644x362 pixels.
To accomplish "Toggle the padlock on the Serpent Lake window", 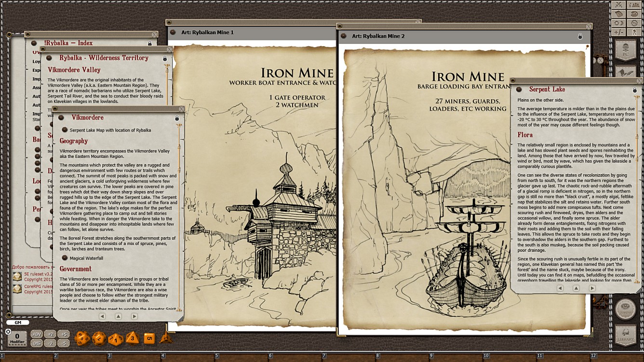I will (x=634, y=90).
